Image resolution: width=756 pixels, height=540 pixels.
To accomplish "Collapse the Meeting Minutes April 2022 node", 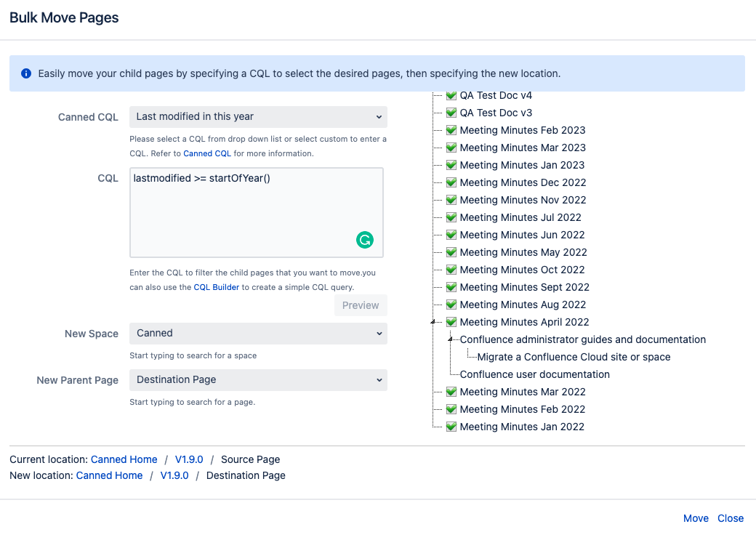I will [x=434, y=322].
